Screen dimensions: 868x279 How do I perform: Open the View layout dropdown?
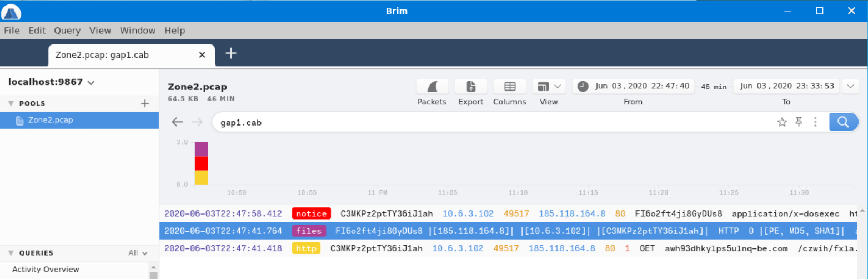549,87
